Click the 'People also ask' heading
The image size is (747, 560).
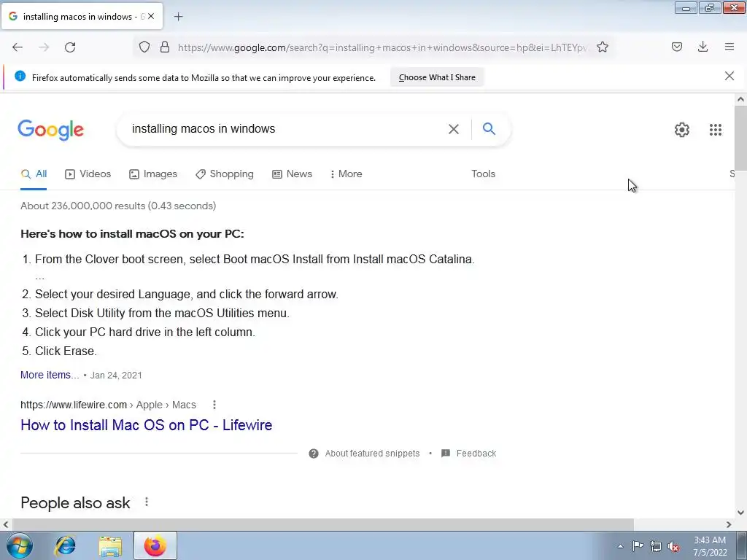point(75,503)
